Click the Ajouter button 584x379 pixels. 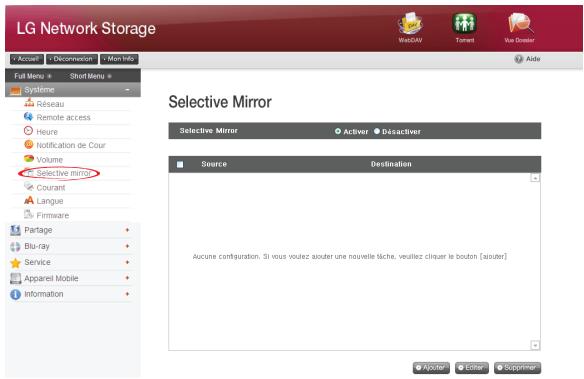coord(431,368)
